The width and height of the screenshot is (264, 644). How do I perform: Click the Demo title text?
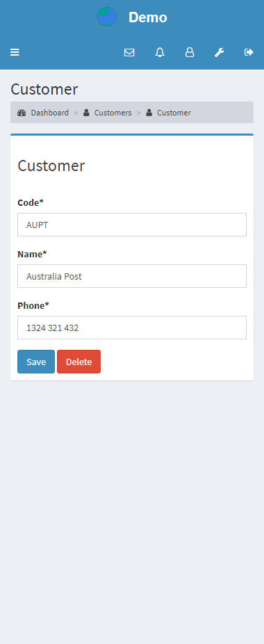(148, 17)
